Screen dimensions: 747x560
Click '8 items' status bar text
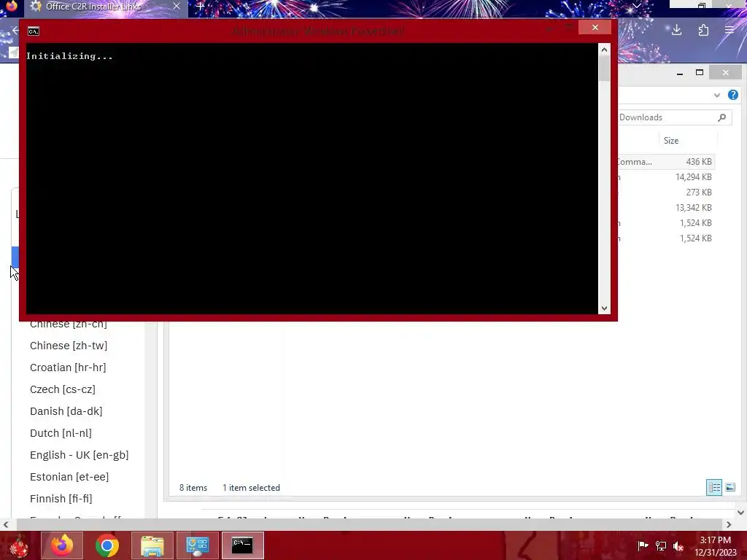coord(193,488)
